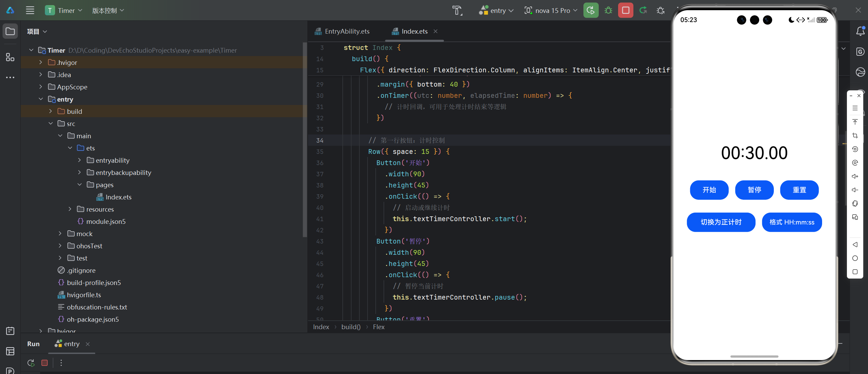
Task: Tap the 切换为正计时 toggle button
Action: point(721,222)
